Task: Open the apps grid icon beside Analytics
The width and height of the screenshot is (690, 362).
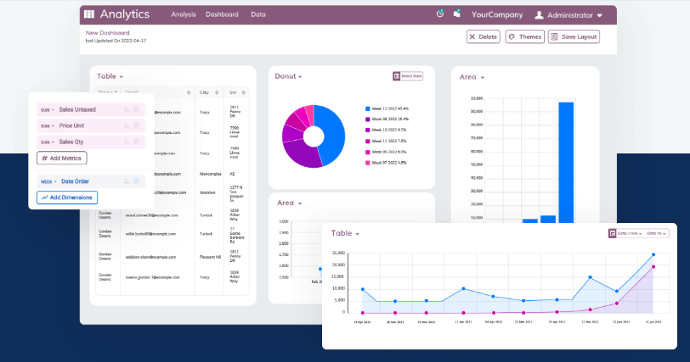Action: point(89,14)
